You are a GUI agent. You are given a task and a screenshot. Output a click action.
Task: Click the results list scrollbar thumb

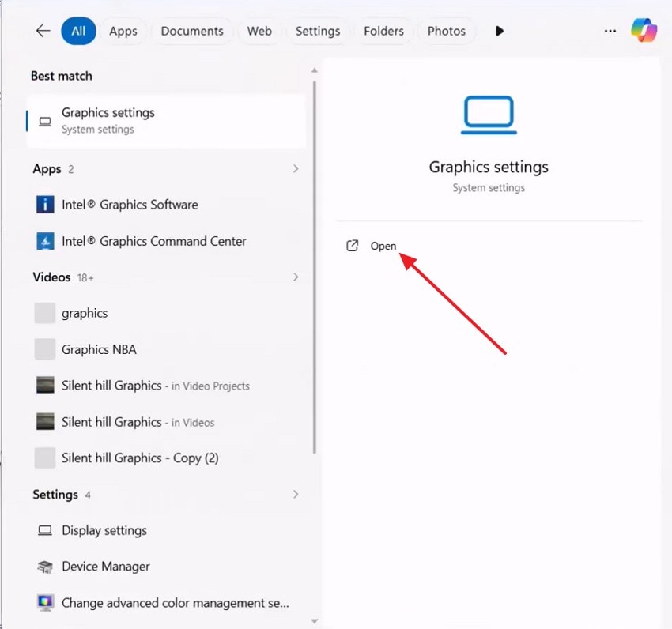pos(315,267)
